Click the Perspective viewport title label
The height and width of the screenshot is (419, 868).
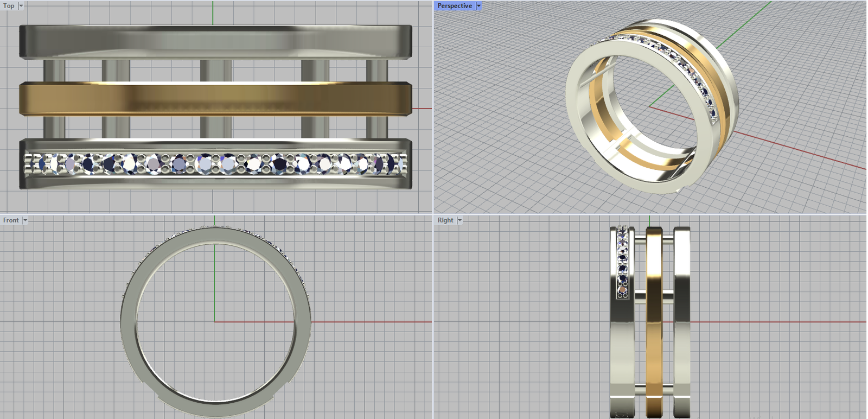point(455,6)
